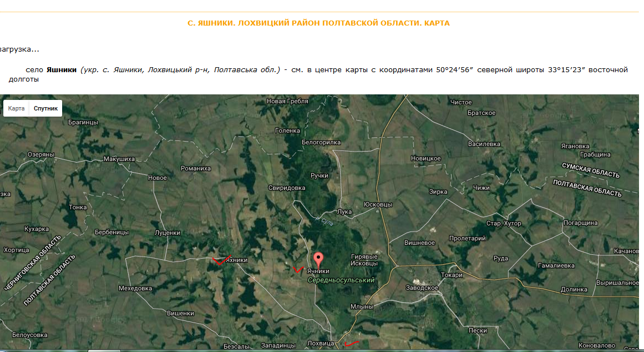Viewport: 644px width, 352px height.
Task: Click the Белогорилка label
Action: point(321,142)
